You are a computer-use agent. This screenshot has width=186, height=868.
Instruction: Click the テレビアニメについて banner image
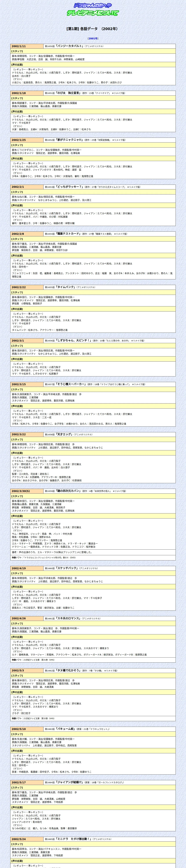click(x=93, y=13)
